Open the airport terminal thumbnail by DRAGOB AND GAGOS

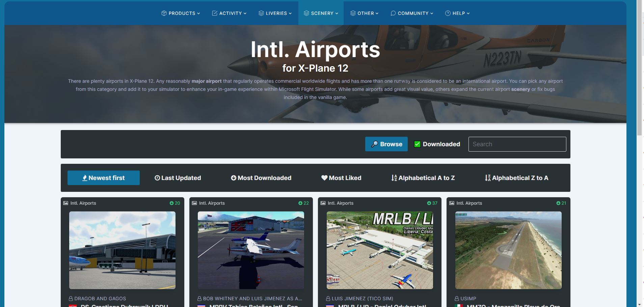click(122, 250)
